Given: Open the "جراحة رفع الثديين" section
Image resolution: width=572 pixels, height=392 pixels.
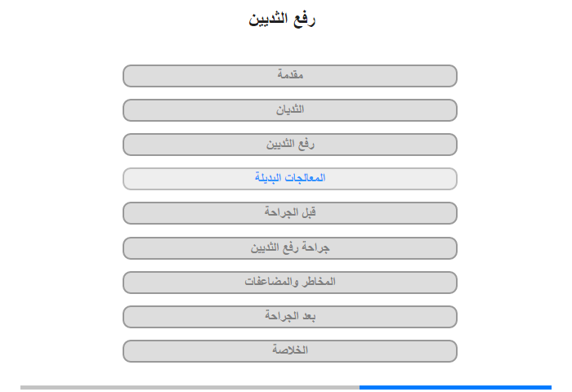Looking at the screenshot, I should click(x=290, y=247).
